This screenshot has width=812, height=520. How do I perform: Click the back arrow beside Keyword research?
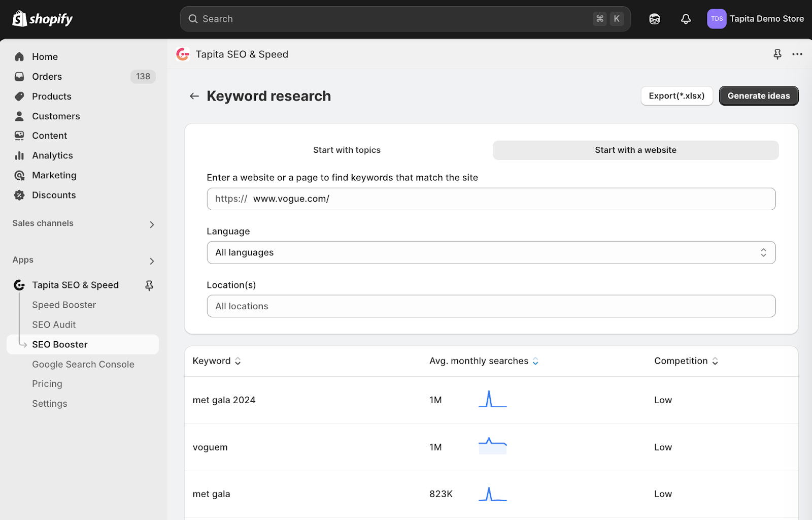(x=194, y=96)
